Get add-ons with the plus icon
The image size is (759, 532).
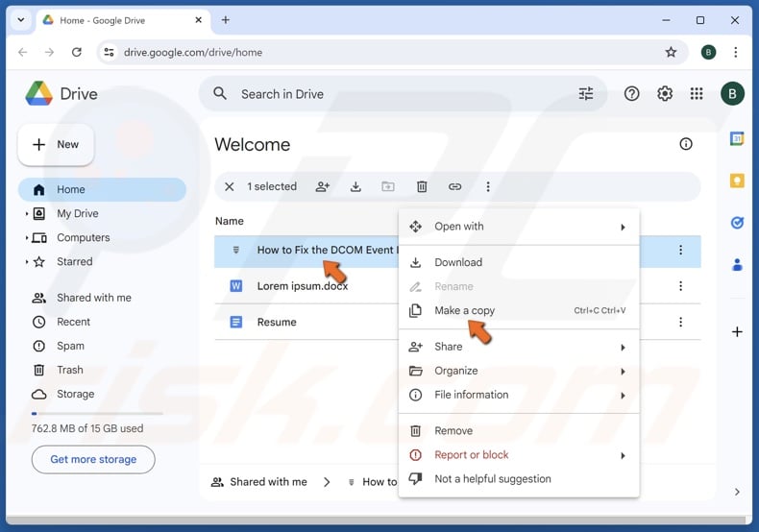(x=737, y=331)
